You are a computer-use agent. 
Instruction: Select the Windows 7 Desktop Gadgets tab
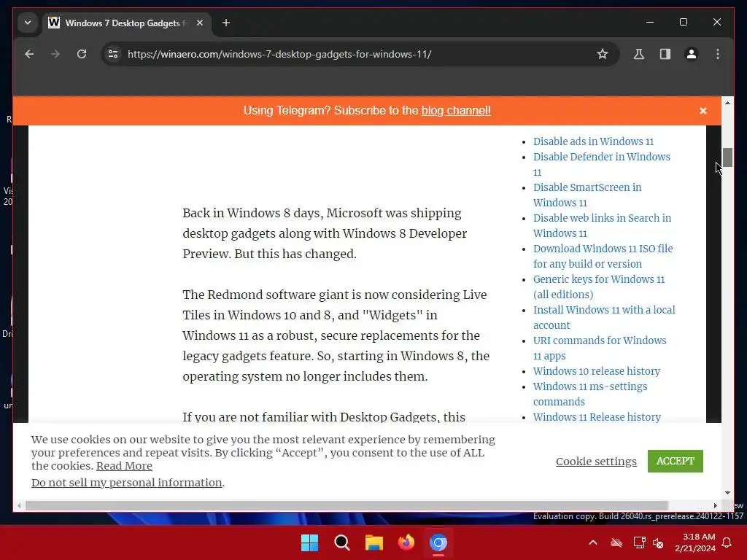[126, 23]
